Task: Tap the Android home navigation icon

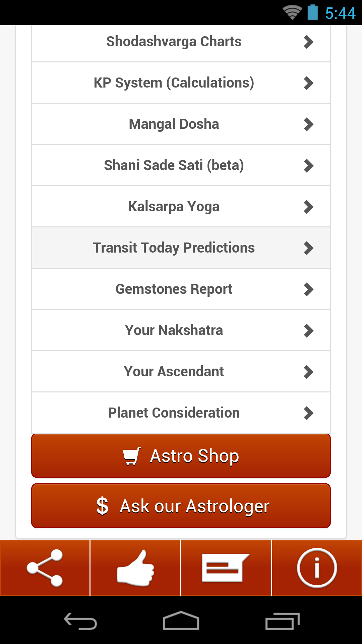Action: (181, 621)
